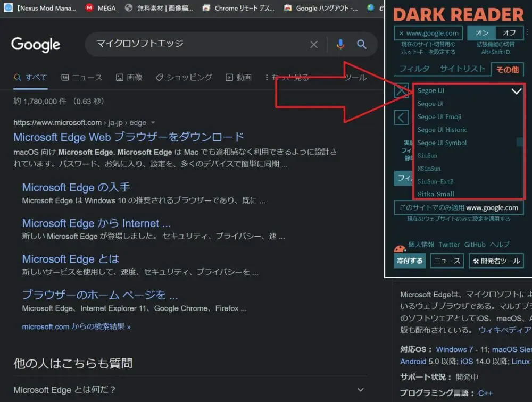Expand the 'Microsoft Edge とは何だ？' question
The image size is (532, 402).
362,390
